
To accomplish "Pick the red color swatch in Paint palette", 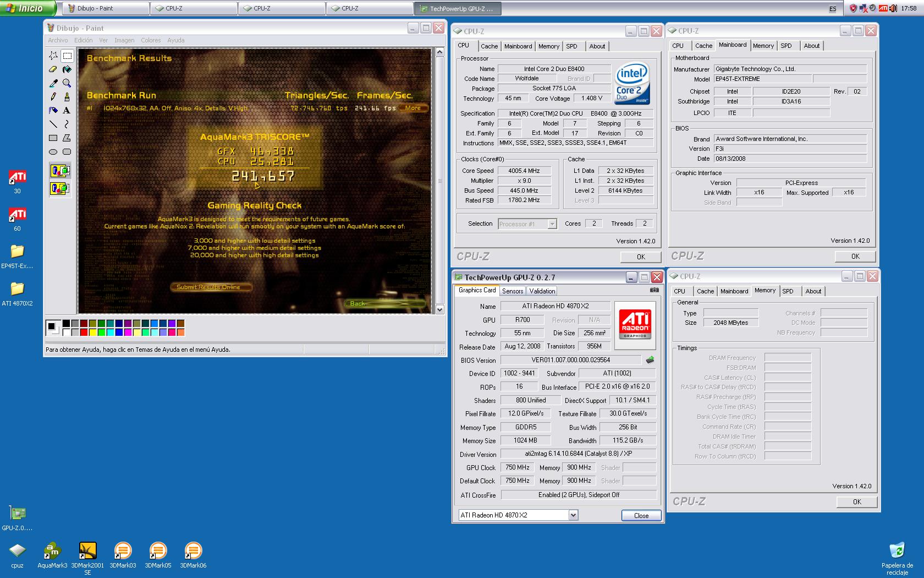I will point(84,332).
